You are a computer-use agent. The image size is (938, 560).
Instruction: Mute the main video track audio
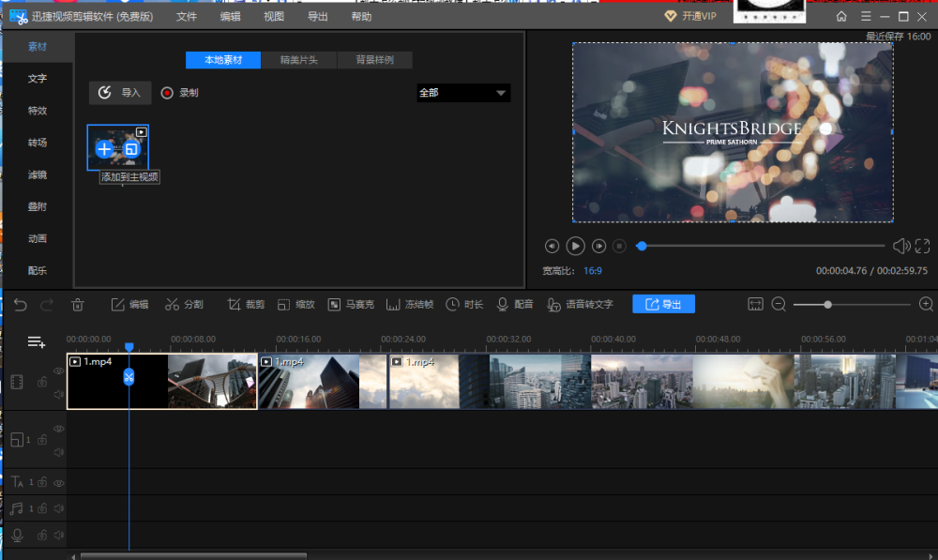pyautogui.click(x=58, y=394)
